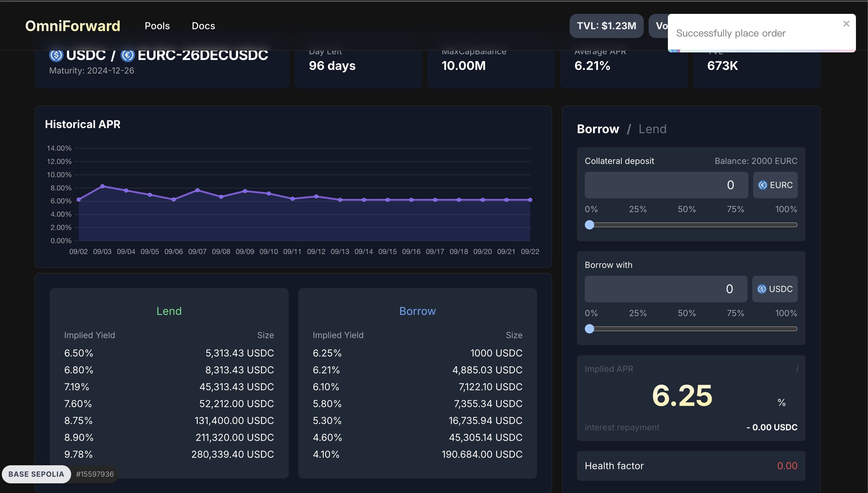Click the 100% mark under Collateral deposit
The height and width of the screenshot is (493, 868).
click(786, 209)
